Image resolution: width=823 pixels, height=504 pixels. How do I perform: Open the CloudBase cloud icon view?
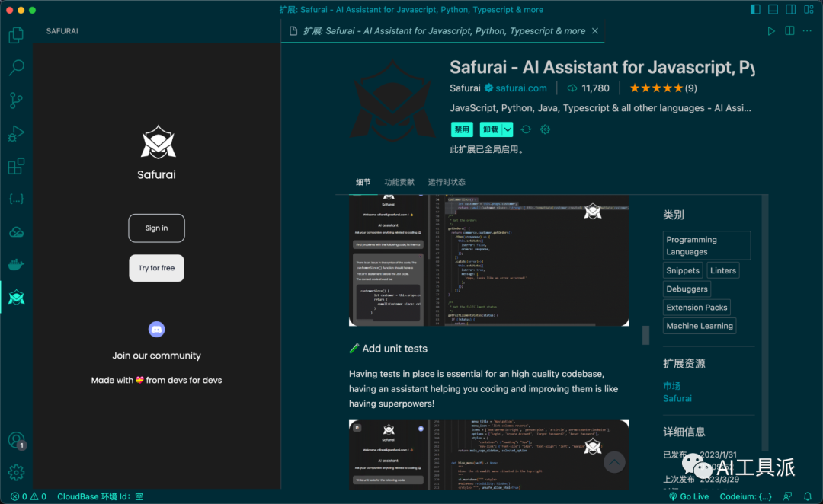[x=16, y=231]
